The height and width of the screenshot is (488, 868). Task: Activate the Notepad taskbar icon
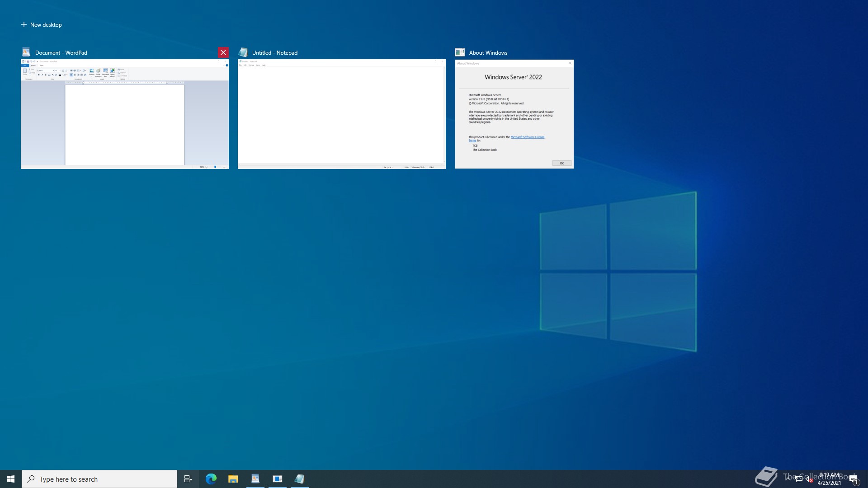click(300, 479)
